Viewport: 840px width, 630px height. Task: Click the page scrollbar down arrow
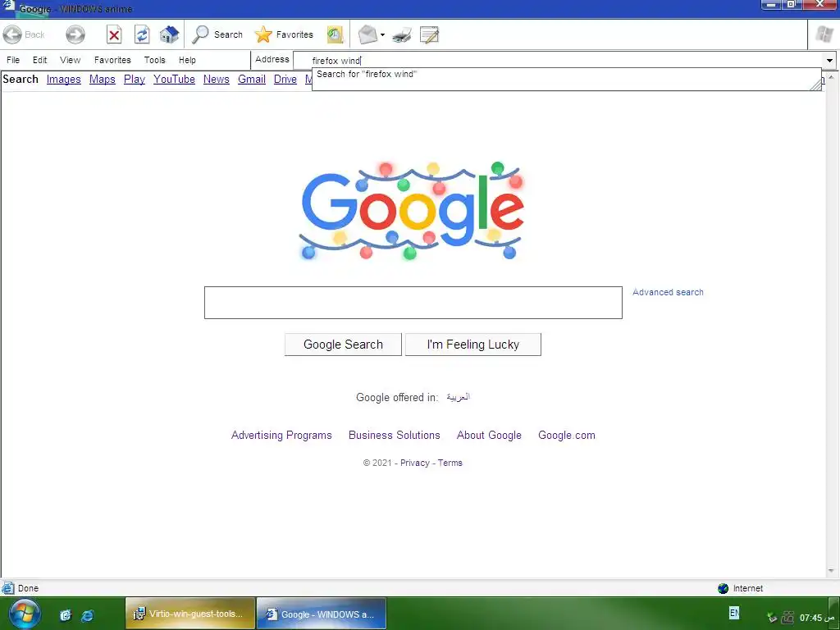click(832, 571)
